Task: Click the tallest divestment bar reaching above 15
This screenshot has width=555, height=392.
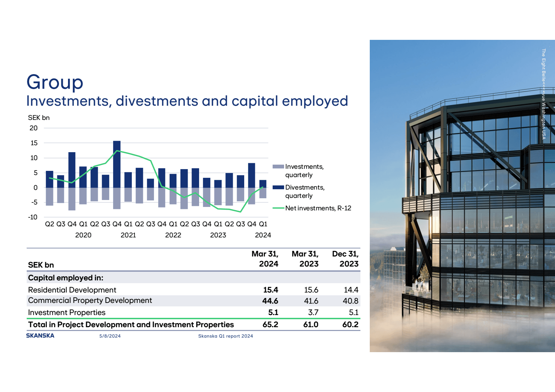Action: (x=117, y=164)
